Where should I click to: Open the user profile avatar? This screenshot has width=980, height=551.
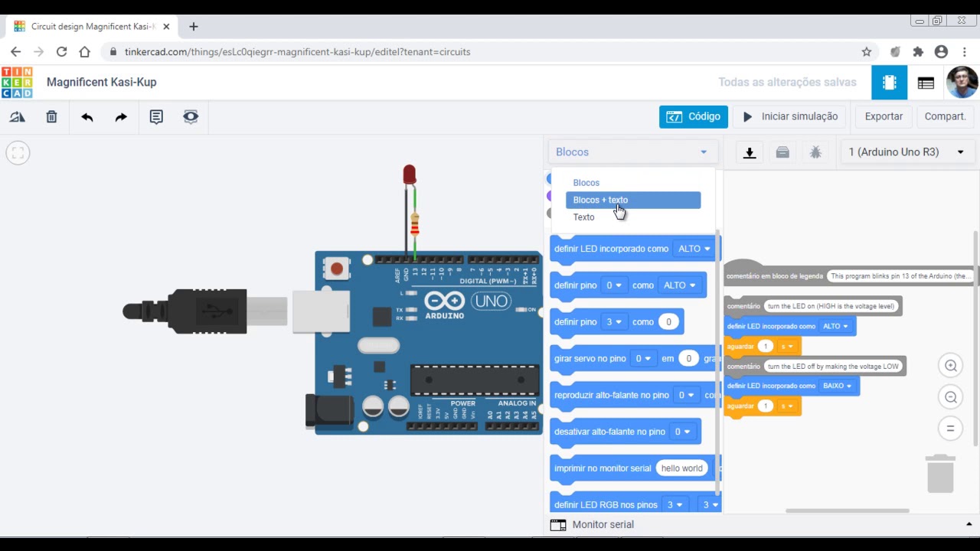coord(962,82)
